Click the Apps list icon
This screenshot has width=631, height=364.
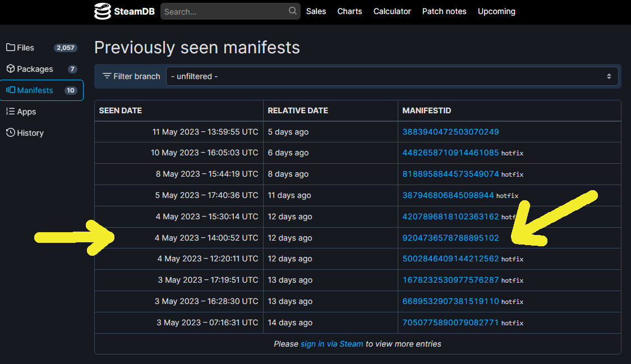tap(11, 112)
